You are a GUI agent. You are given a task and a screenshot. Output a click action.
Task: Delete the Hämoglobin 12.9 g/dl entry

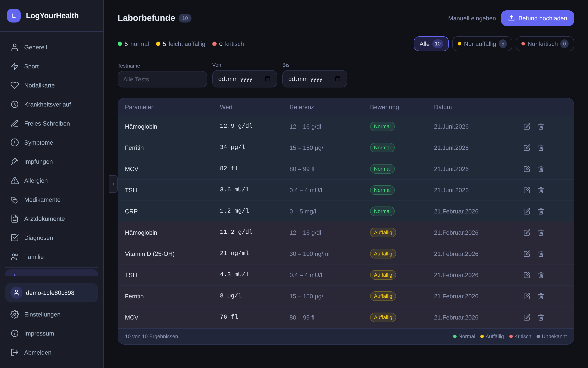point(541,126)
